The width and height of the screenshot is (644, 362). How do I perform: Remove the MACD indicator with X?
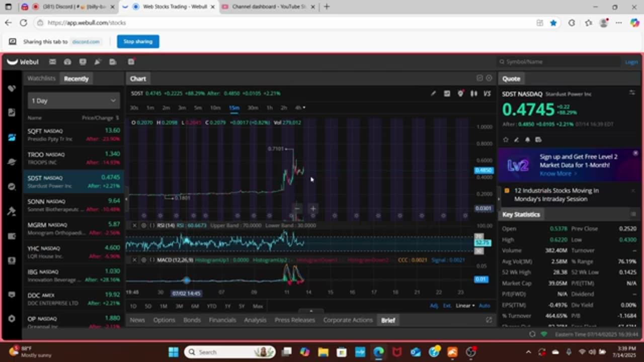pos(134,260)
